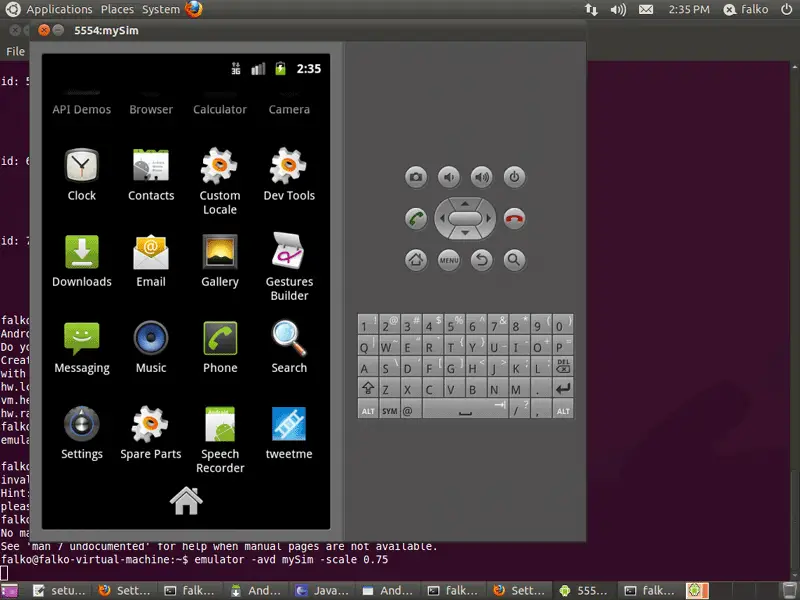Click the Shift key on emulator keyboard
Image resolution: width=800 pixels, height=600 pixels.
368,389
